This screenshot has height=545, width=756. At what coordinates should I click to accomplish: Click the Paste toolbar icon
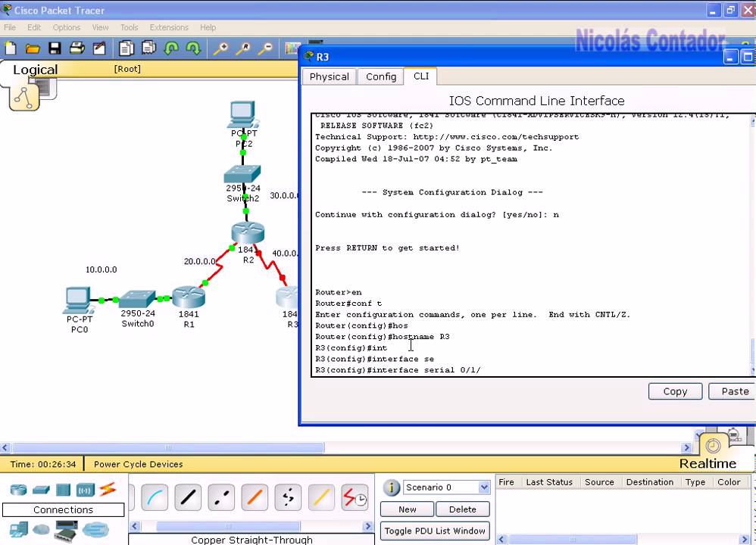pyautogui.click(x=149, y=48)
